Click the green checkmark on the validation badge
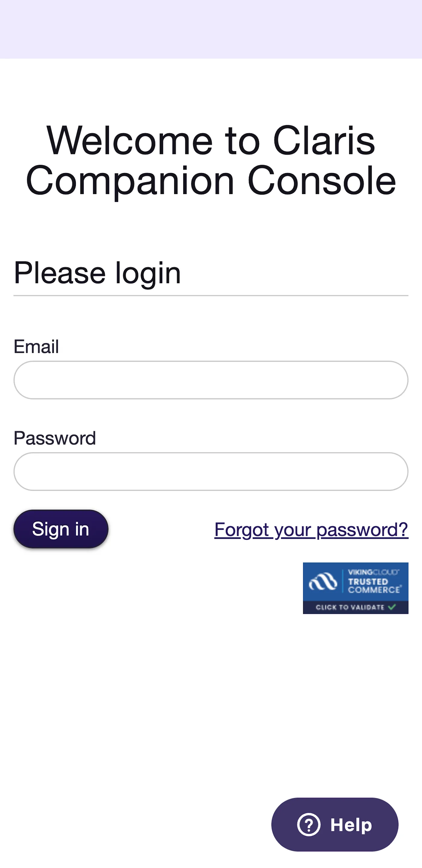 392,607
